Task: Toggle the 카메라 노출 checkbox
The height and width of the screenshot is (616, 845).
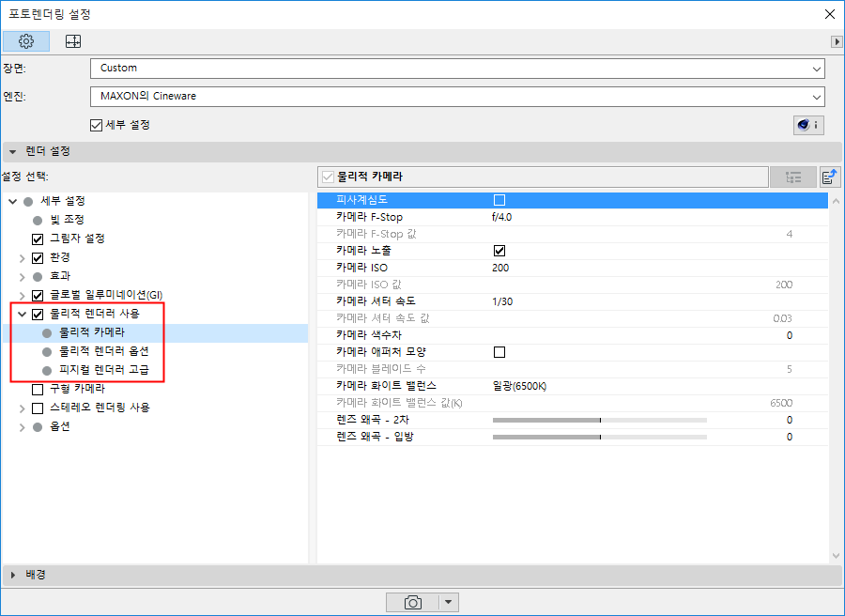Action: [499, 251]
